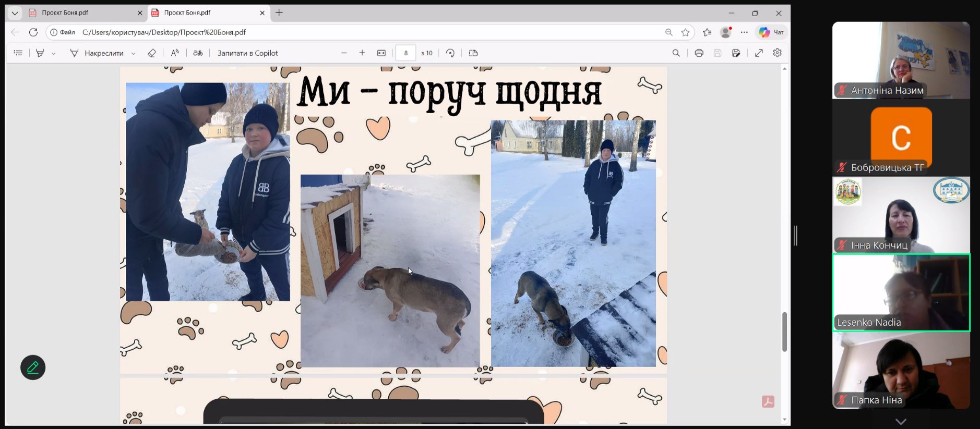Click Запитати в Copilot button
The width and height of the screenshot is (980, 429).
pos(247,53)
